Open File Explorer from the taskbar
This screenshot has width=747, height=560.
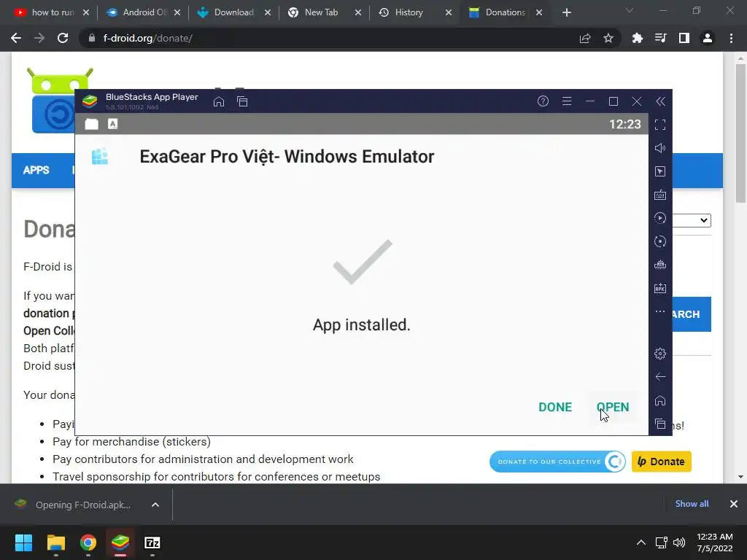coord(55,542)
